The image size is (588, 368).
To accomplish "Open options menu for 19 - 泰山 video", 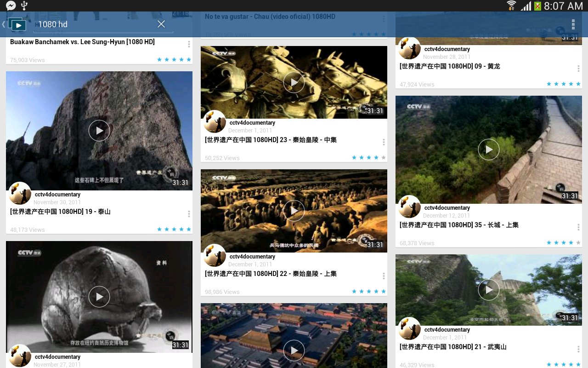I will point(189,214).
